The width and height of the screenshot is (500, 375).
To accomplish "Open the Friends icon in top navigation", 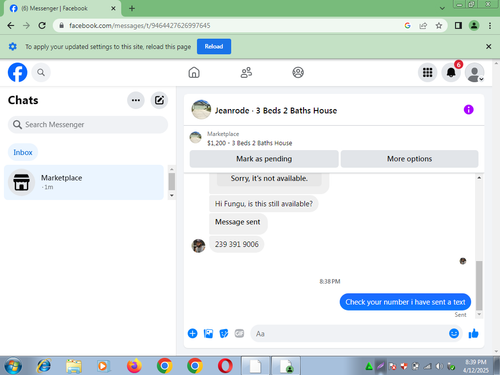I will point(246,72).
